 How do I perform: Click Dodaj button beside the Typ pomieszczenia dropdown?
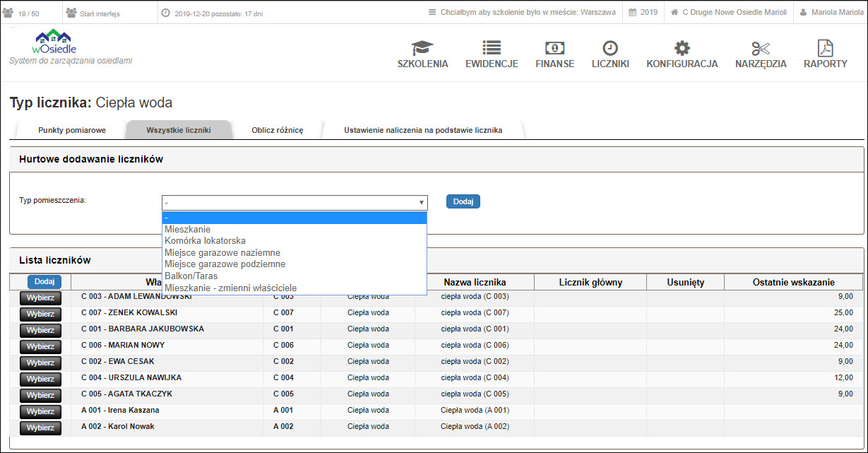click(463, 201)
